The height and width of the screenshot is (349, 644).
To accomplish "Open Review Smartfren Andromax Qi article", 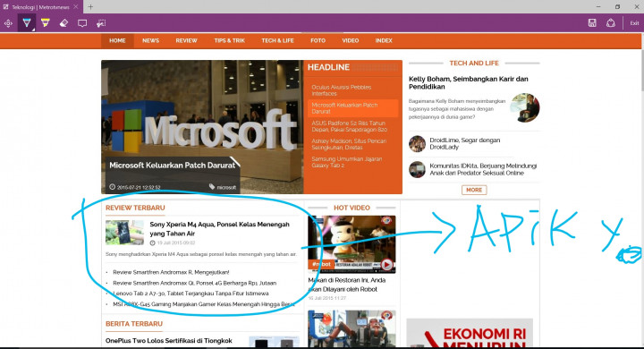I will tap(195, 283).
